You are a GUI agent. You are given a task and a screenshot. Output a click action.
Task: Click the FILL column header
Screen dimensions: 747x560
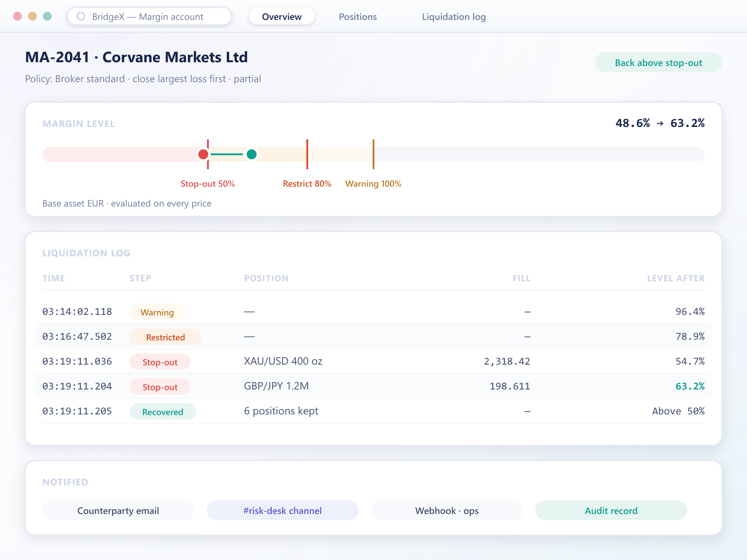click(522, 278)
